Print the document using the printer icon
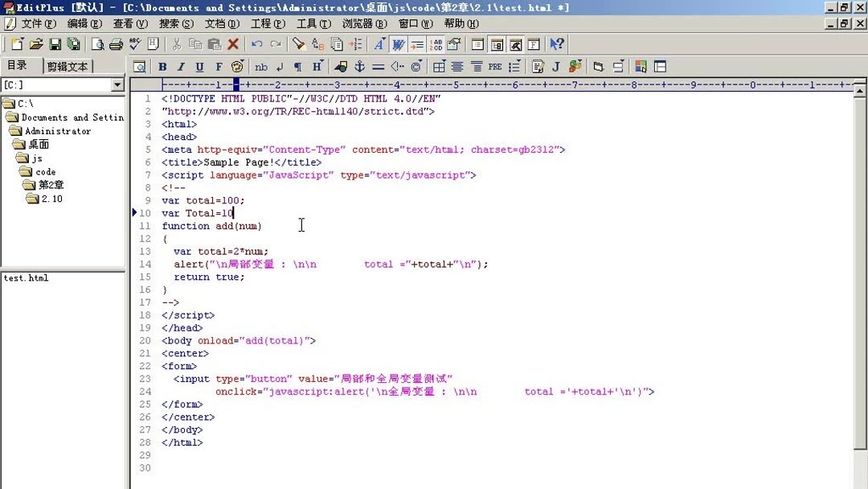 [x=115, y=44]
